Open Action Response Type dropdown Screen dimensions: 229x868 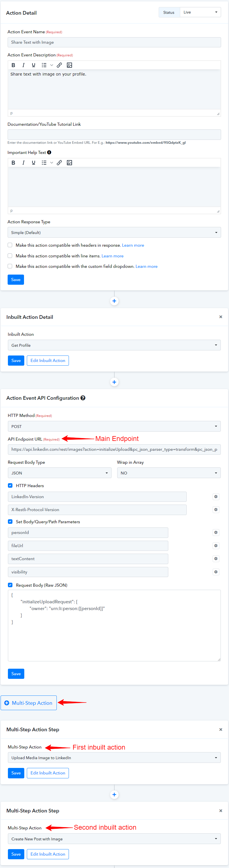[114, 233]
